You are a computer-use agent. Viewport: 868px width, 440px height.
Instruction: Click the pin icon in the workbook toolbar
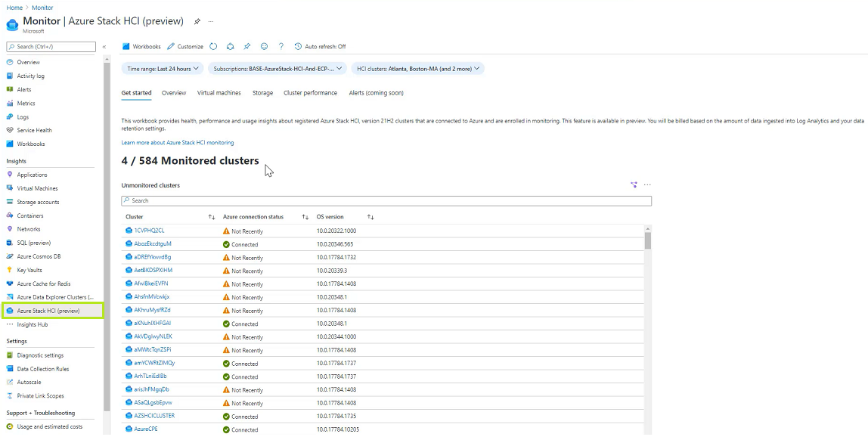tap(247, 46)
